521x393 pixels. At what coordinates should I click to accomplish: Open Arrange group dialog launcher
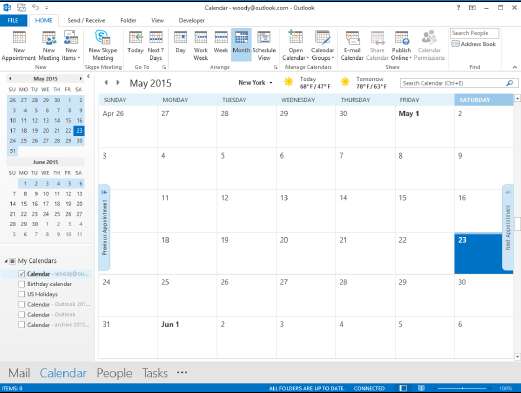(276, 67)
